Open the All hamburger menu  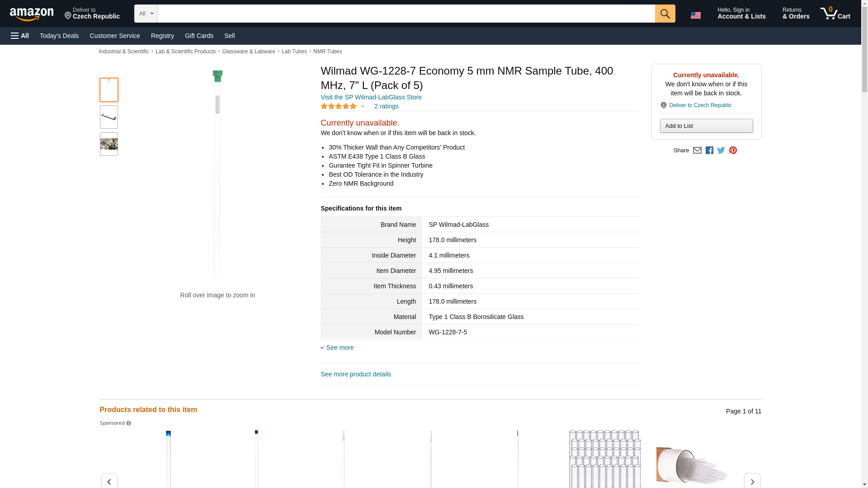[x=20, y=36]
